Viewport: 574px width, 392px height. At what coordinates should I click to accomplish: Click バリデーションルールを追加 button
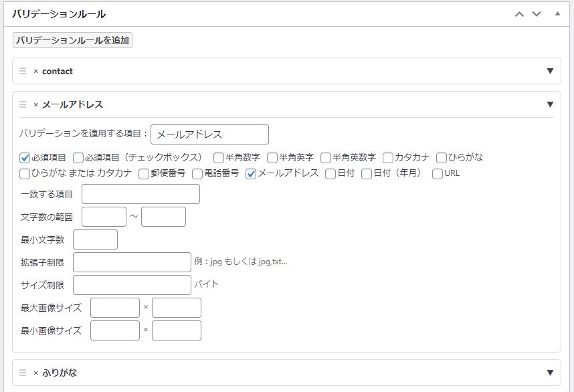click(73, 40)
